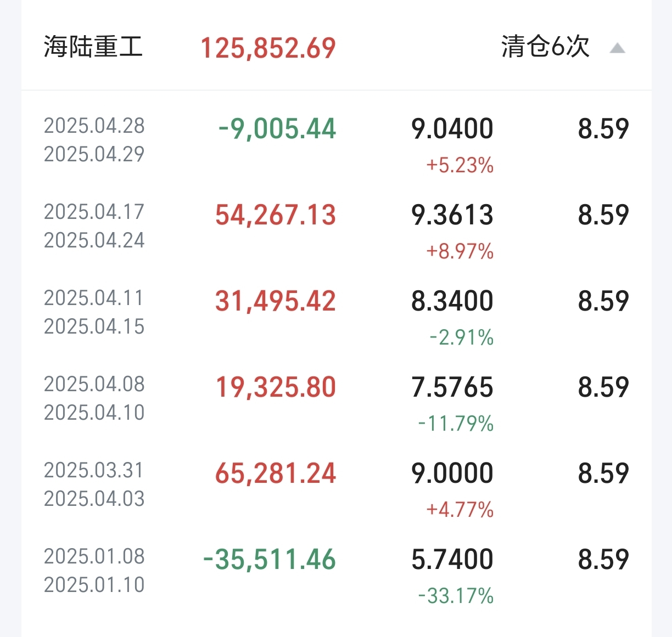The height and width of the screenshot is (637, 672).
Task: Tap 8.59 in the 19,325.80 row
Action: coord(603,387)
